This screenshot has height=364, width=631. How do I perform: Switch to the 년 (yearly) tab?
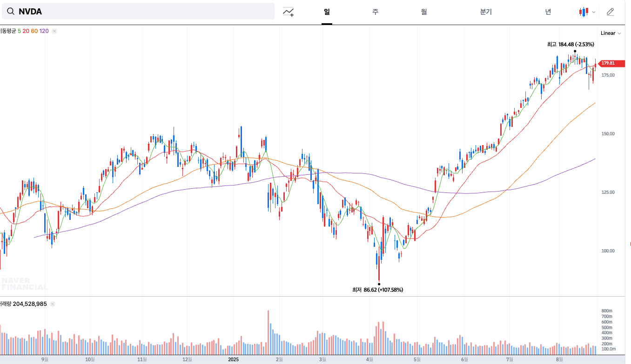pyautogui.click(x=548, y=12)
